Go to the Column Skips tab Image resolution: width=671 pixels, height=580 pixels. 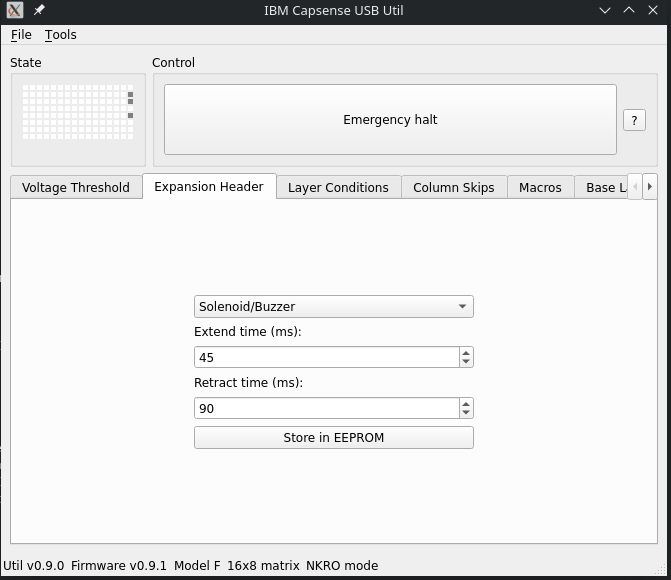pyautogui.click(x=453, y=187)
